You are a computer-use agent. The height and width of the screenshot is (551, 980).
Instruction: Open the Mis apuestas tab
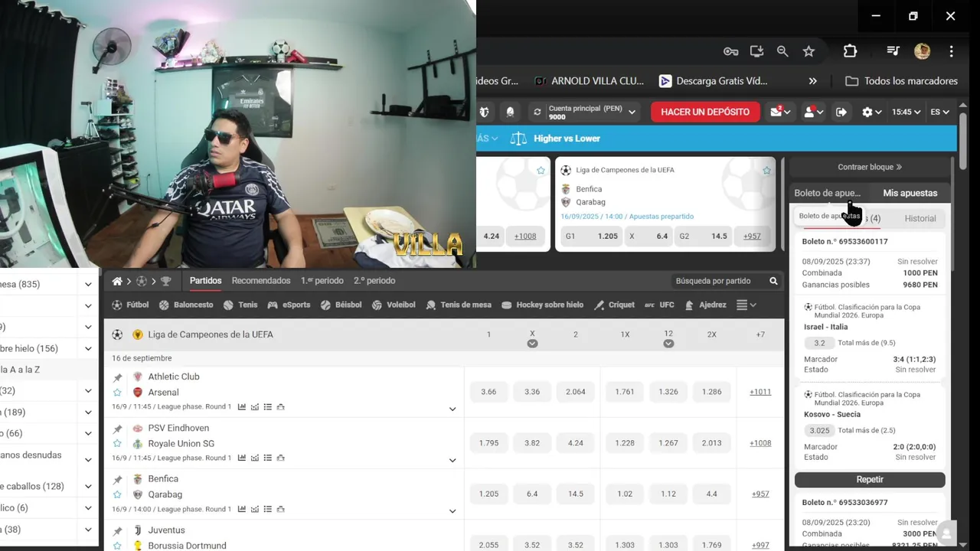coord(910,193)
